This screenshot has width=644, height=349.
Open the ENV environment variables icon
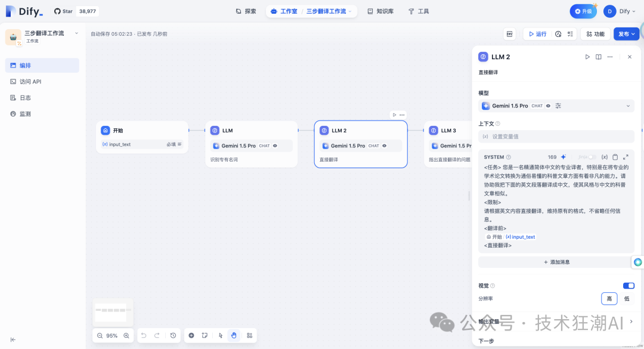(509, 34)
